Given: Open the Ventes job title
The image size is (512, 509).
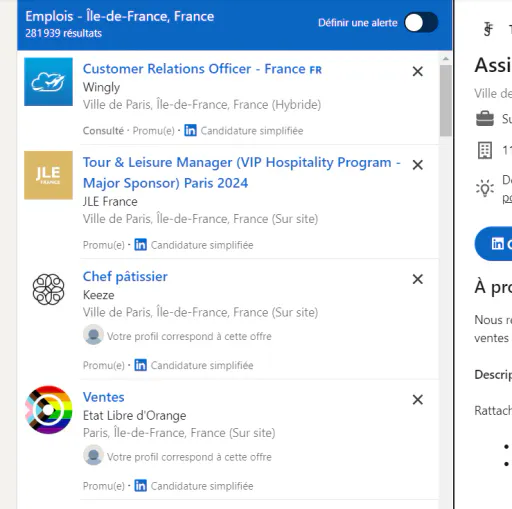Looking at the screenshot, I should tap(104, 397).
